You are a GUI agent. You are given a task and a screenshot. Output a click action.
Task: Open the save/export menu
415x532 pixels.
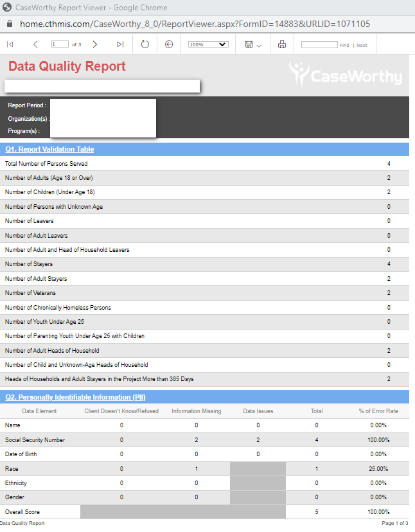[x=252, y=44]
